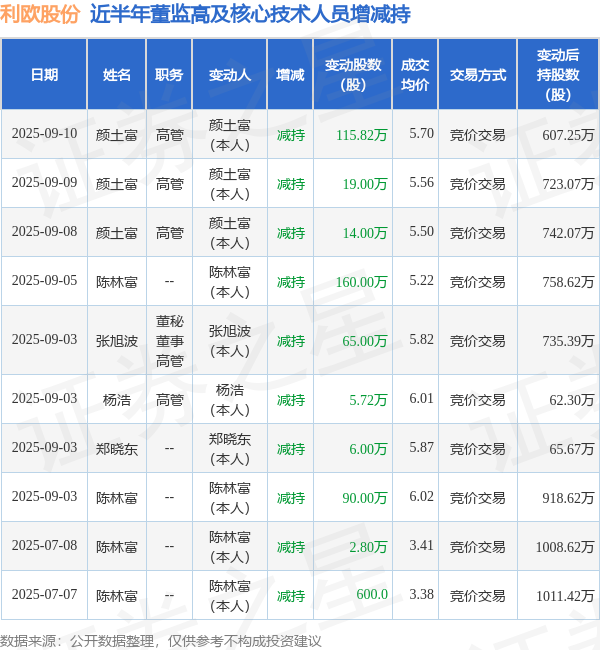600x650 pixels.
Task: Select the post-change holding 65.67万
Action: (572, 448)
